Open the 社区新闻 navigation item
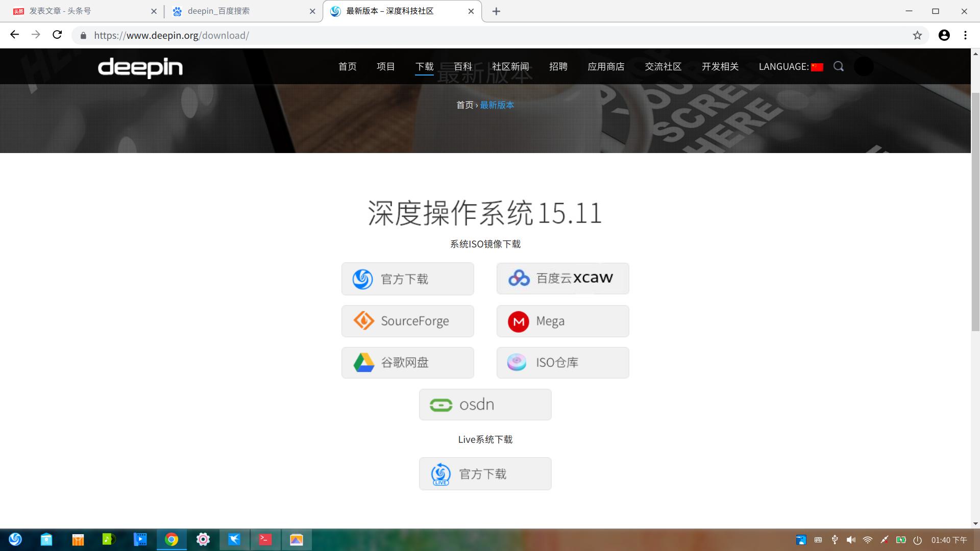980x551 pixels. click(510, 66)
